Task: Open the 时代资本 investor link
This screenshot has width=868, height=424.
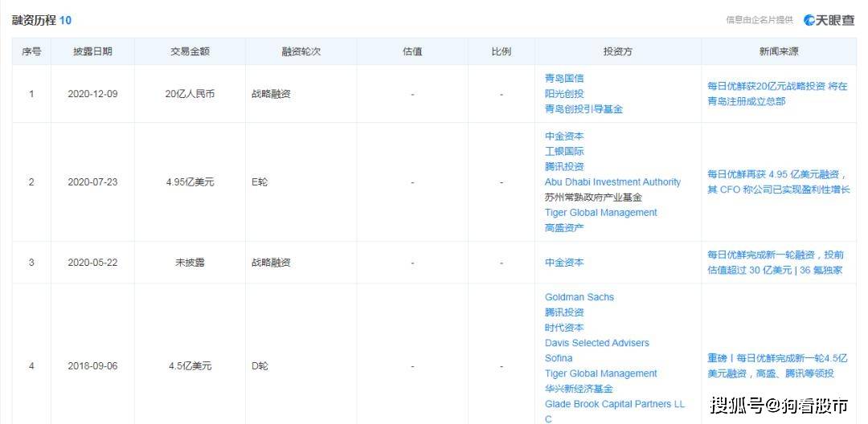Action: pos(564,328)
